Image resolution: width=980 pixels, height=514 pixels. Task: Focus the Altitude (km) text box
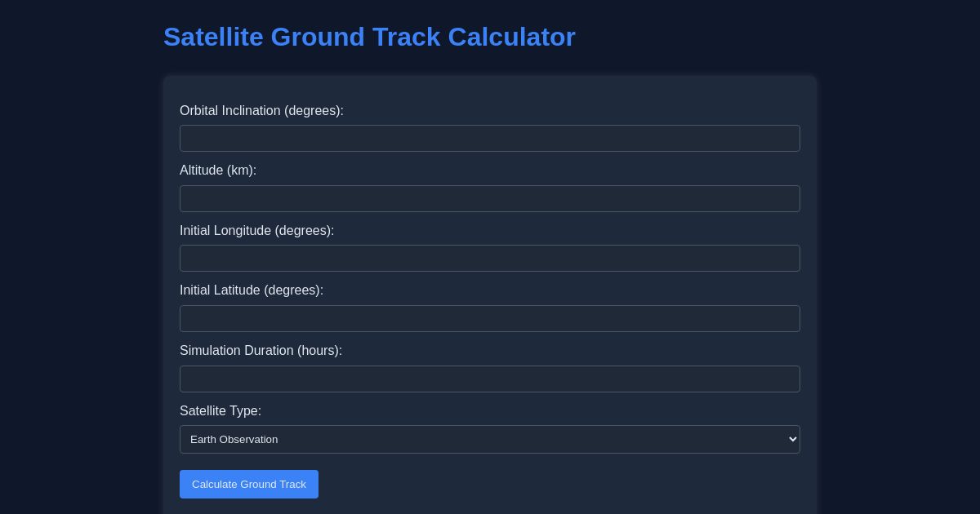coord(490,198)
